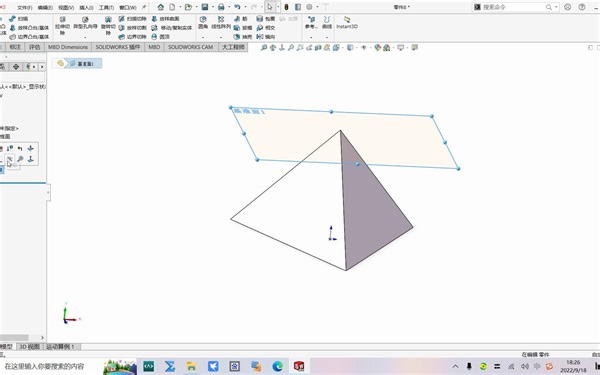The image size is (600, 375).
Task: Click the 基准面1 breadcrumb item
Action: click(x=82, y=64)
